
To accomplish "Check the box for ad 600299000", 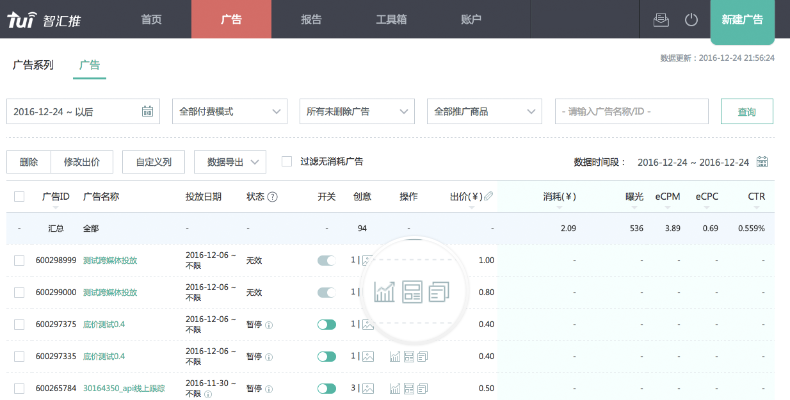I will click(x=19, y=292).
